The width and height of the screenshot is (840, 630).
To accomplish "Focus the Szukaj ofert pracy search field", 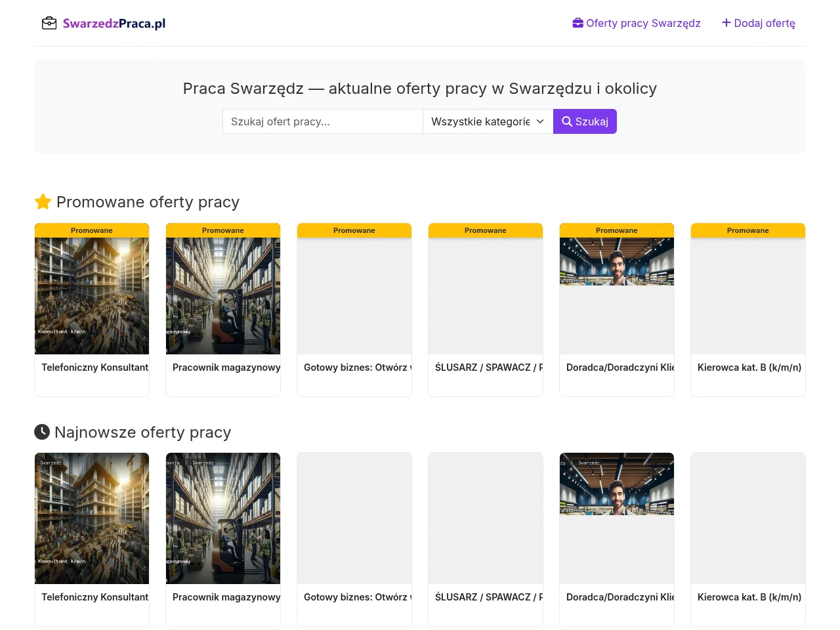I will (323, 121).
